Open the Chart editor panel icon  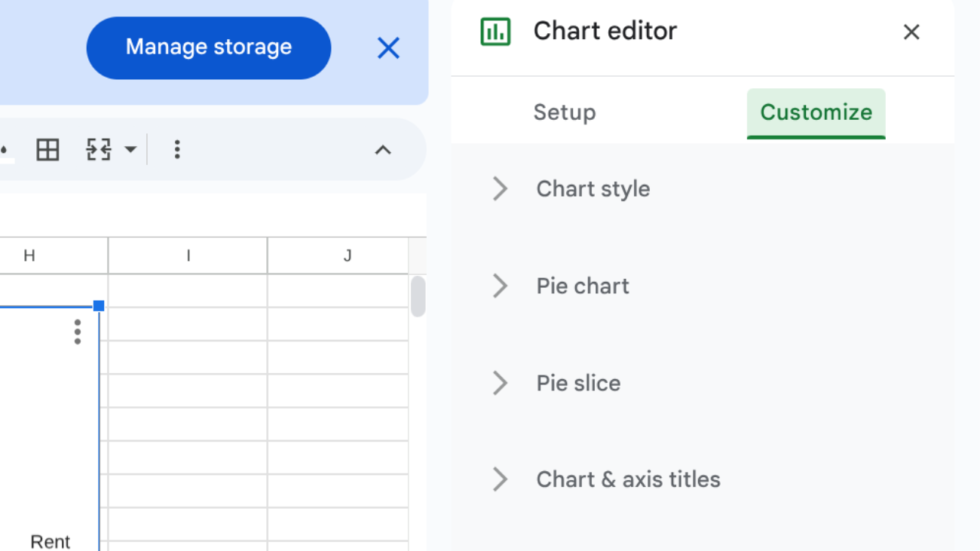495,31
